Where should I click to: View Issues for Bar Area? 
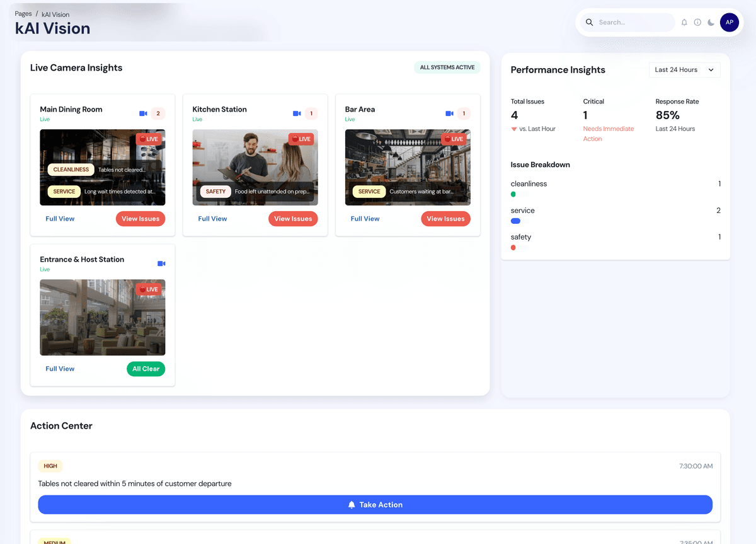(x=445, y=219)
